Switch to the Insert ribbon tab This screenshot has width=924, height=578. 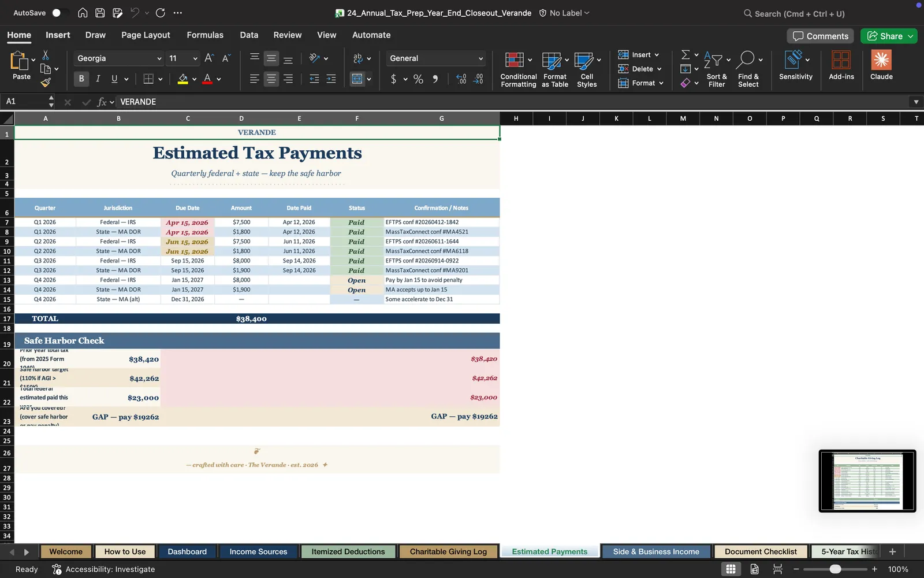58,35
